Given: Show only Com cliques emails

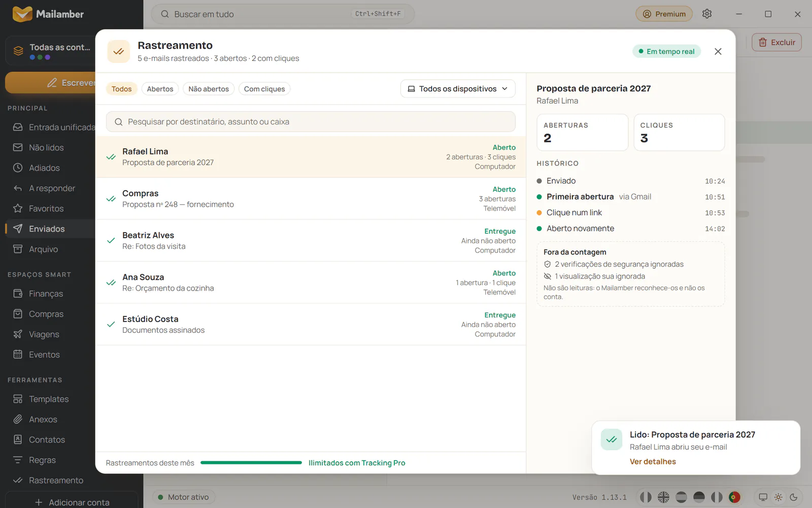Looking at the screenshot, I should click(x=264, y=89).
